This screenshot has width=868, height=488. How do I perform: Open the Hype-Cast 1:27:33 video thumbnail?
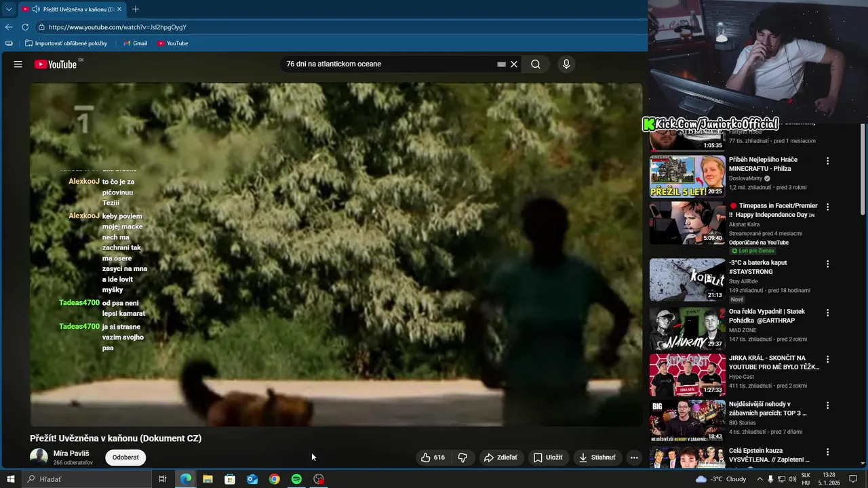tap(687, 374)
